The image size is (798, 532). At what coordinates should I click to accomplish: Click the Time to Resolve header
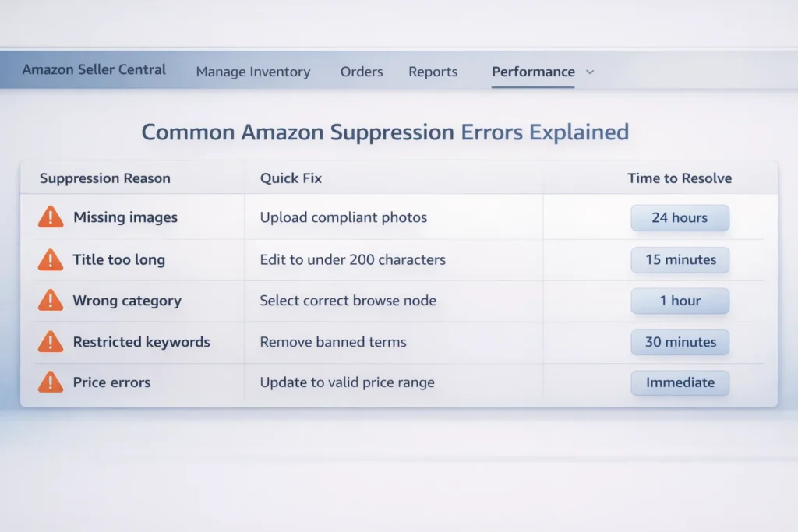point(679,178)
